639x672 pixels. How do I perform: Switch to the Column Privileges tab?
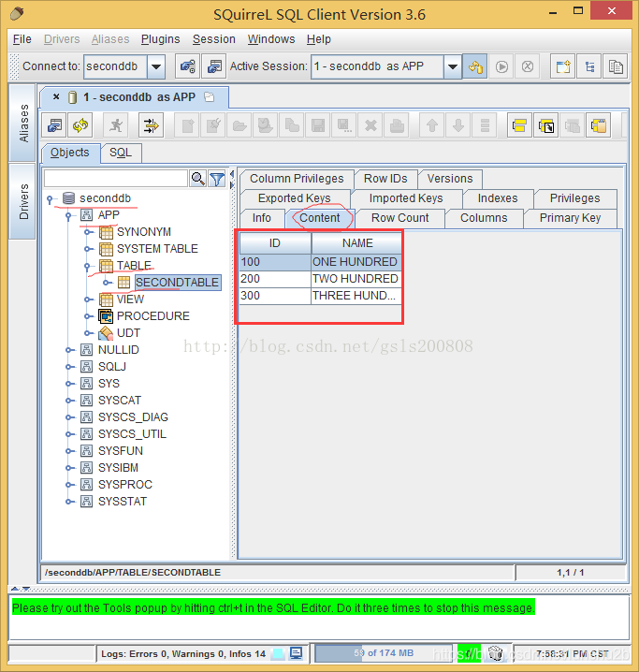(297, 179)
